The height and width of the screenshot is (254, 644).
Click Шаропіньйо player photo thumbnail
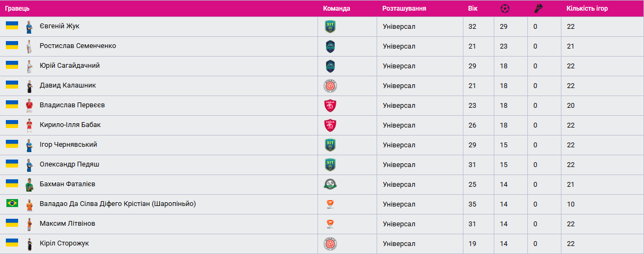point(29,204)
